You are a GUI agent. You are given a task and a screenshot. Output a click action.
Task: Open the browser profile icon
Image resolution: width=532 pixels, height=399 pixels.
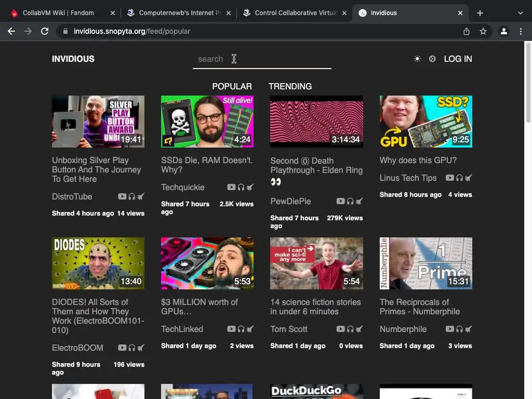click(x=504, y=31)
